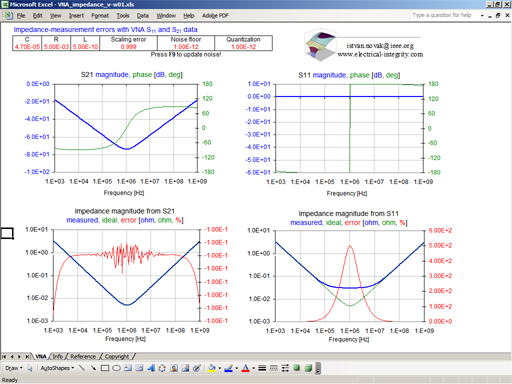This screenshot has height=384, width=512.
Task: Open the Format menu
Action: (100, 15)
